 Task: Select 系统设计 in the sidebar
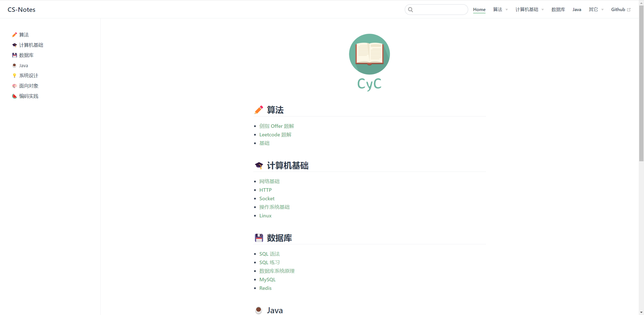29,75
